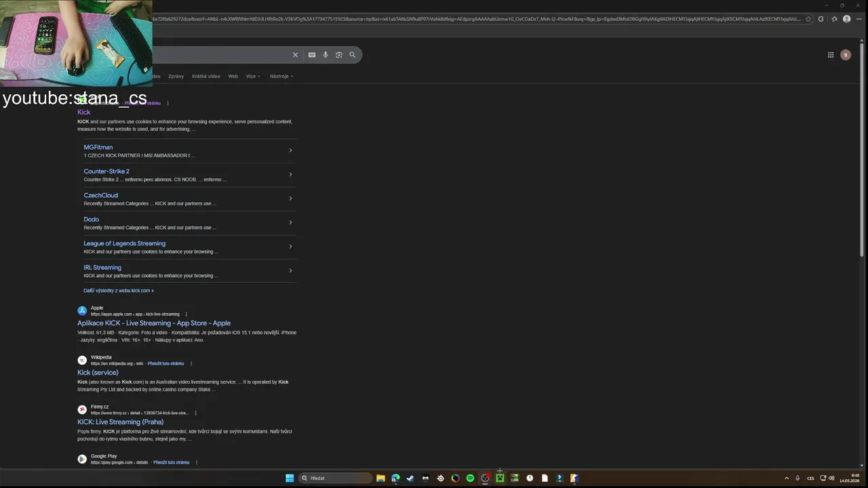This screenshot has height=488, width=868.
Task: Start voice search with the microphone icon
Action: click(x=325, y=55)
